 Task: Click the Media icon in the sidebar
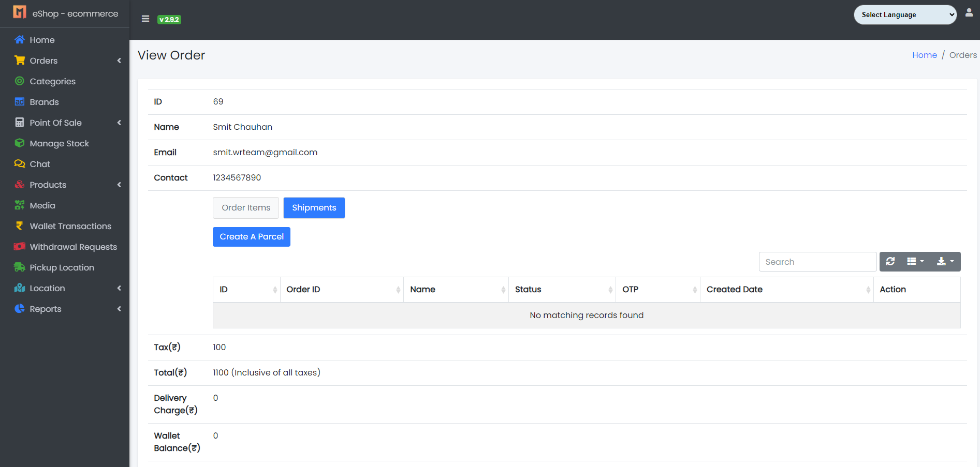coord(20,205)
